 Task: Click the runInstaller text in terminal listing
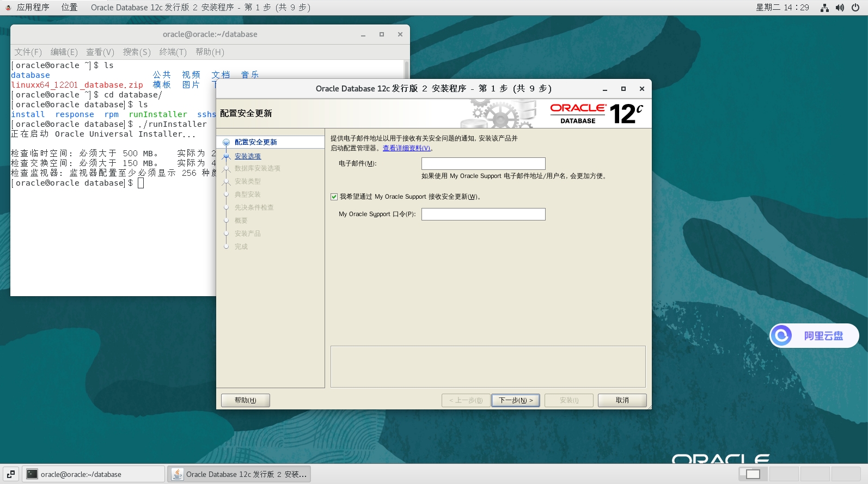(158, 114)
